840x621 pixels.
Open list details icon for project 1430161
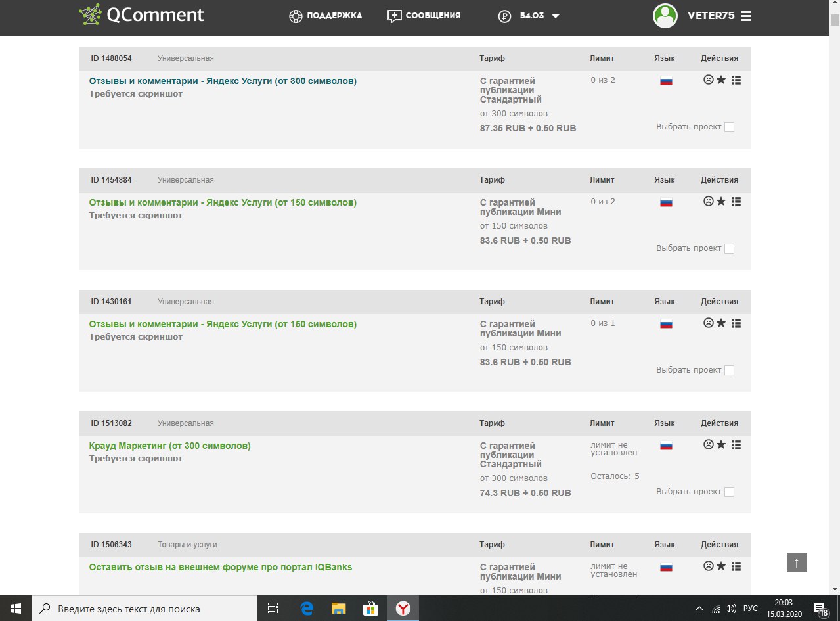[736, 323]
